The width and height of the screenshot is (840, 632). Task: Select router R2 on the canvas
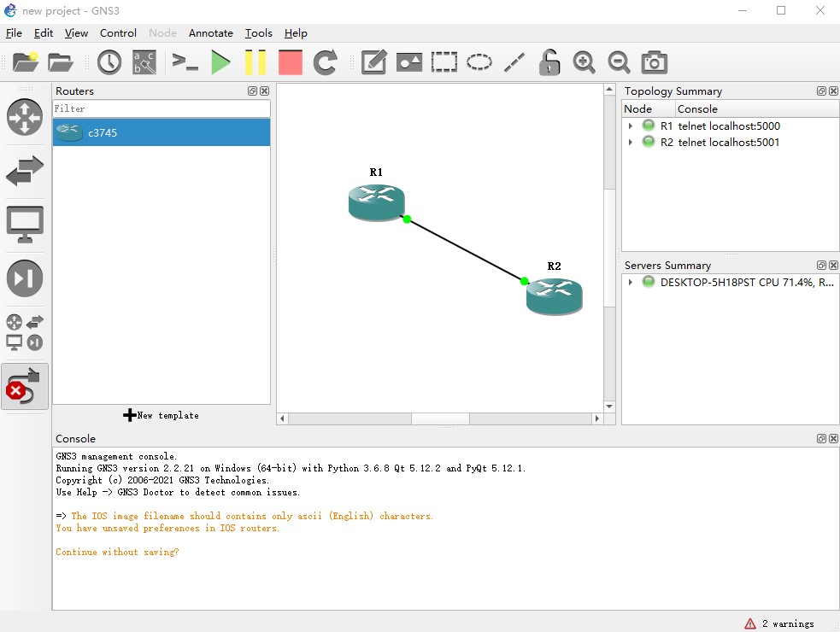click(554, 296)
